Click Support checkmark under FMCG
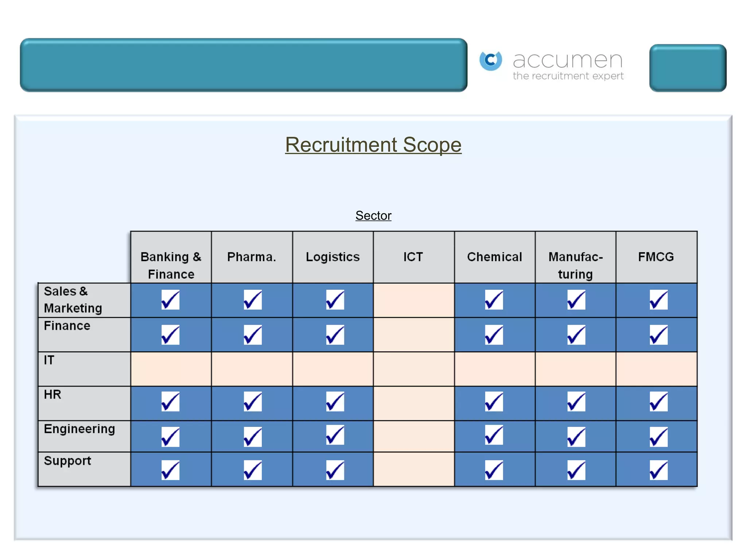The height and width of the screenshot is (560, 747). click(x=659, y=470)
